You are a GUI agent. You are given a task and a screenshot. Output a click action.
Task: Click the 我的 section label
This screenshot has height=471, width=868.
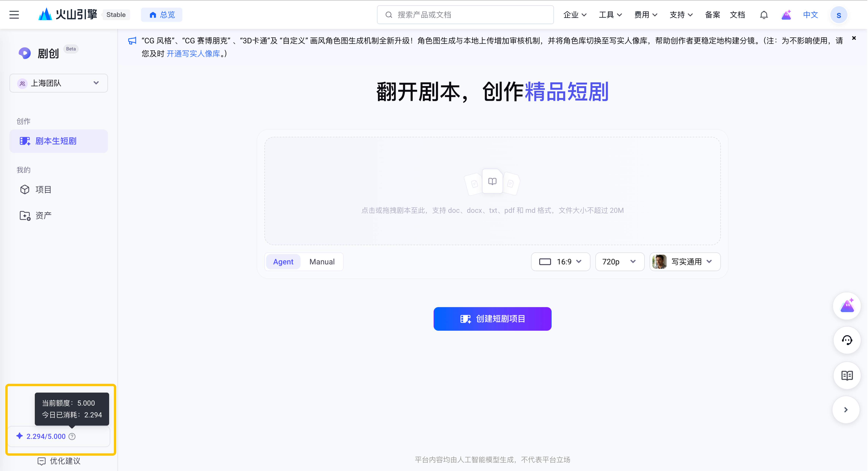click(x=24, y=170)
